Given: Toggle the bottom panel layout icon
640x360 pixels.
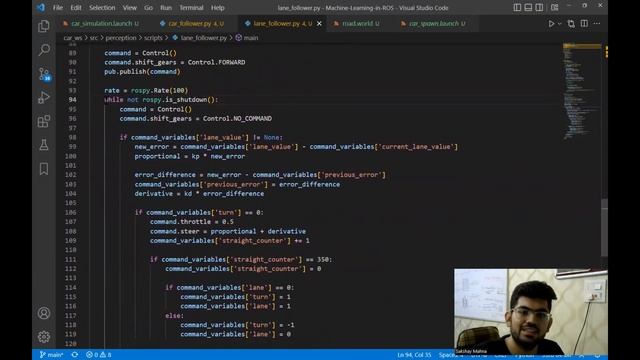Looking at the screenshot, I should (x=528, y=7).
